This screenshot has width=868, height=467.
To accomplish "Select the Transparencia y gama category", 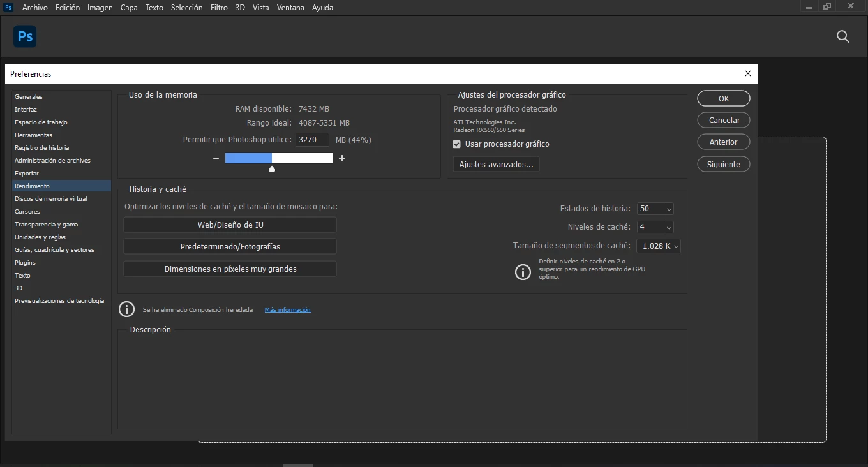I will 61,225.
